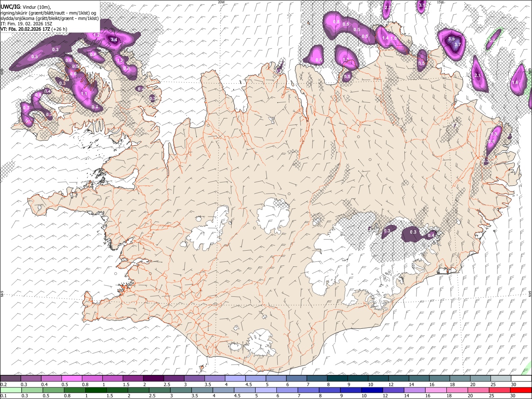Click the 25 label on the lower scale
This screenshot has height=399, width=532.
pos(492,396)
